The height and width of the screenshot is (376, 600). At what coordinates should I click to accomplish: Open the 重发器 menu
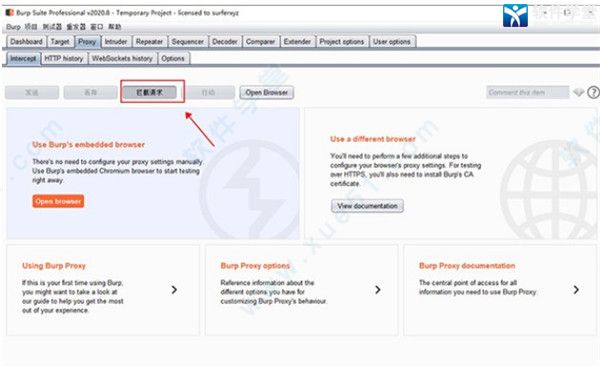pos(76,27)
